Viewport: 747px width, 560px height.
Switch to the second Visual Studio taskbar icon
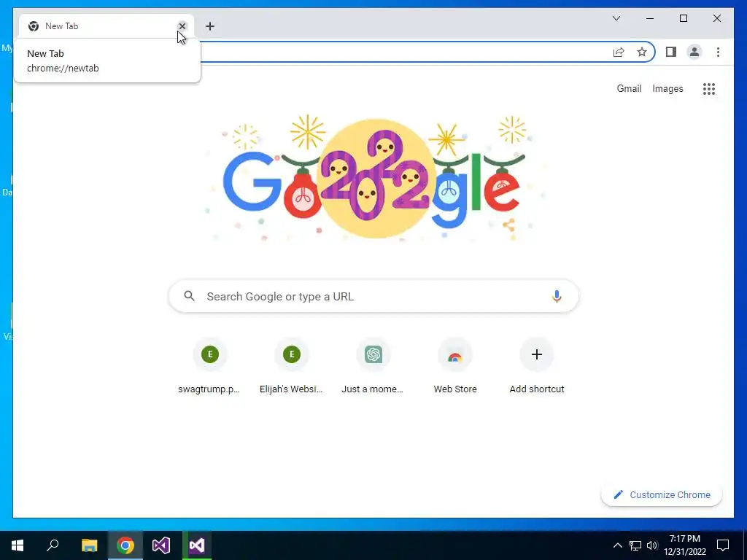pyautogui.click(x=197, y=545)
